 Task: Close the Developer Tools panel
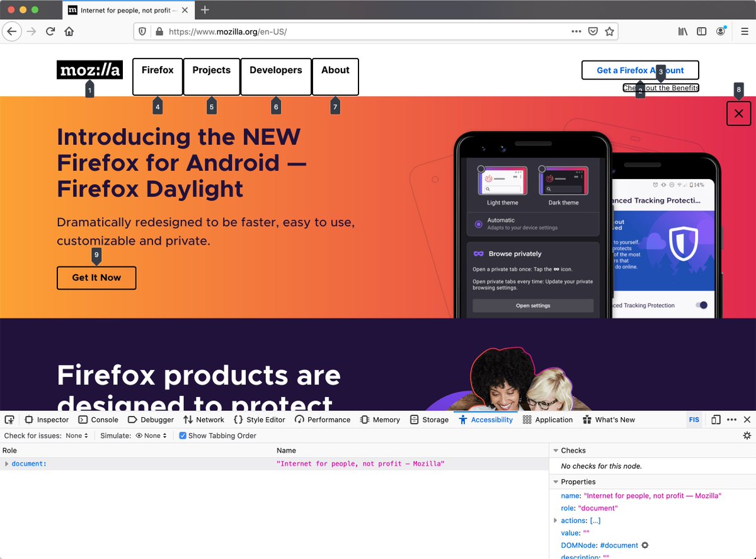tap(747, 420)
